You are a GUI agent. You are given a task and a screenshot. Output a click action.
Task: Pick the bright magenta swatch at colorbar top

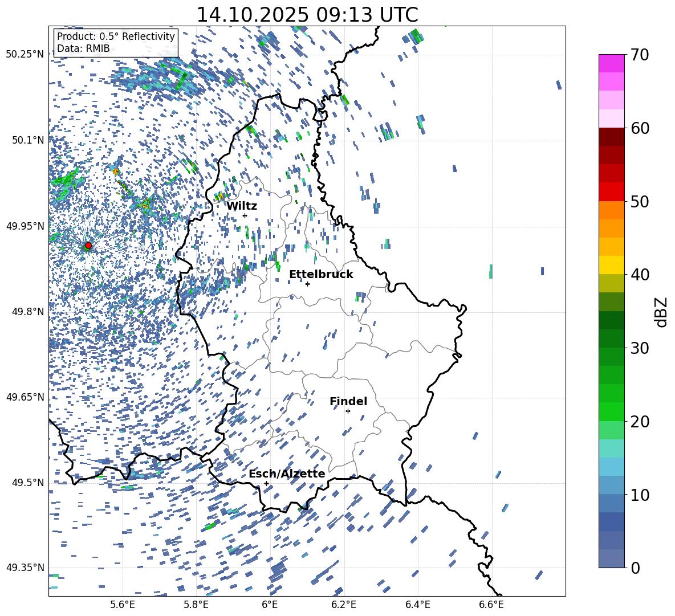[x=612, y=63]
